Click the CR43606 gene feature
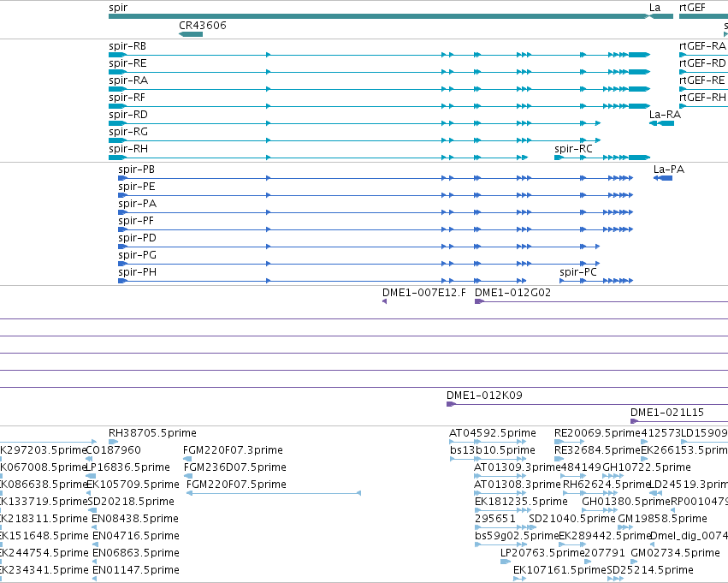This screenshot has height=583, width=728. pyautogui.click(x=191, y=34)
